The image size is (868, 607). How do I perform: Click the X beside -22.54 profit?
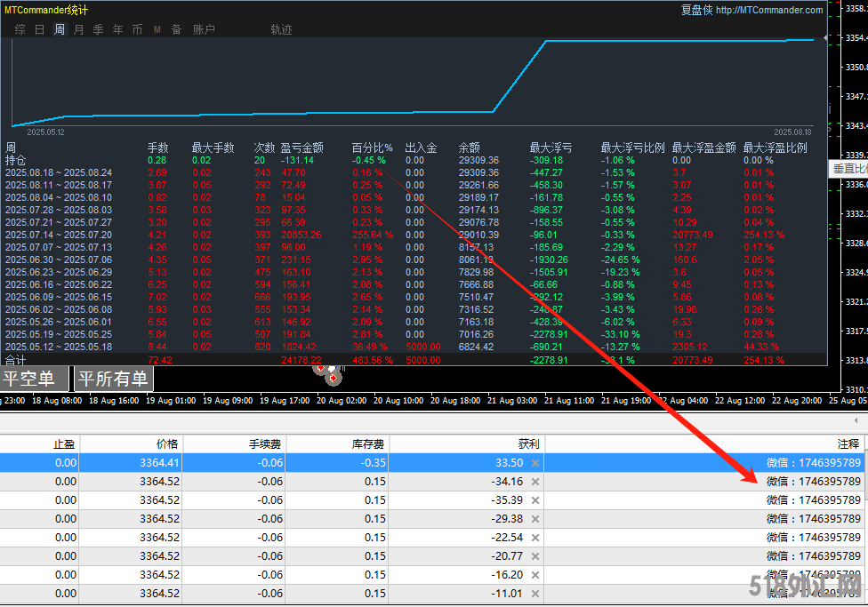click(534, 538)
